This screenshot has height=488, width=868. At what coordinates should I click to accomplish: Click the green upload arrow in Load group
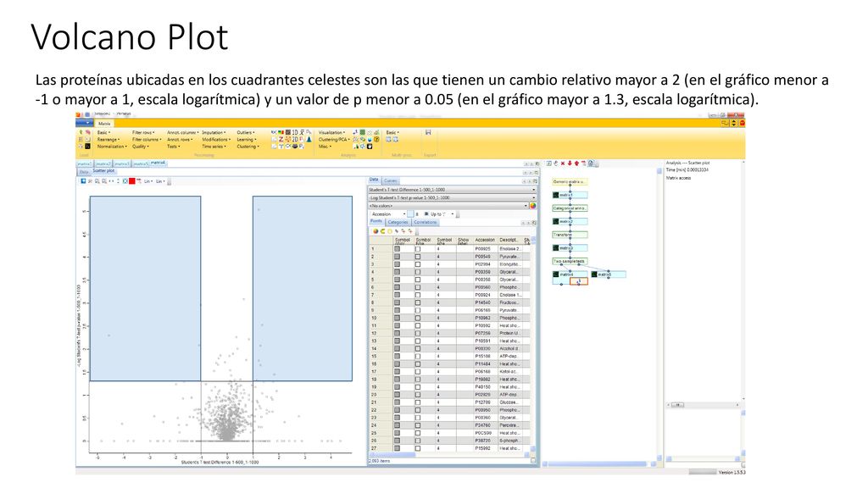pos(81,133)
